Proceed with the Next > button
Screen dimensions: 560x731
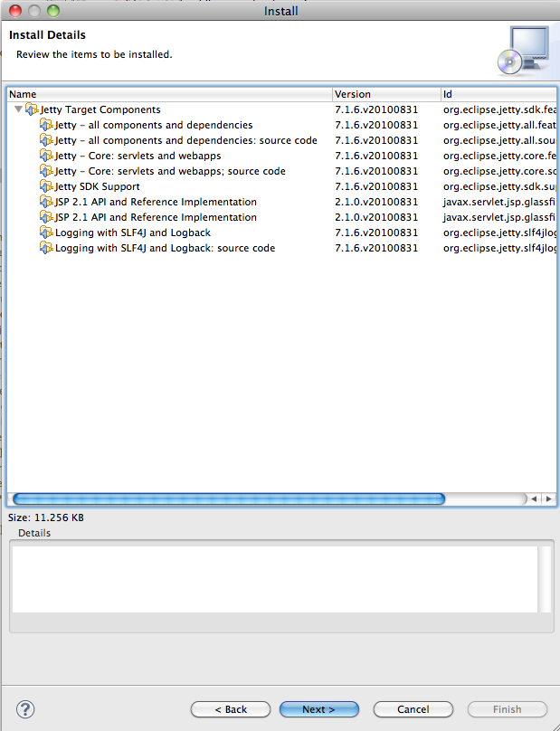pyautogui.click(x=319, y=709)
